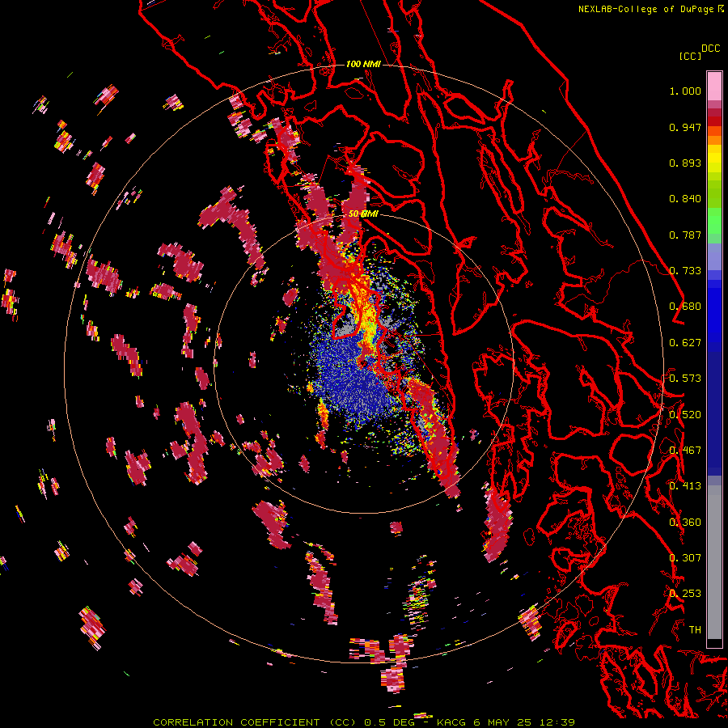Click the 0.733 legend value

point(685,271)
